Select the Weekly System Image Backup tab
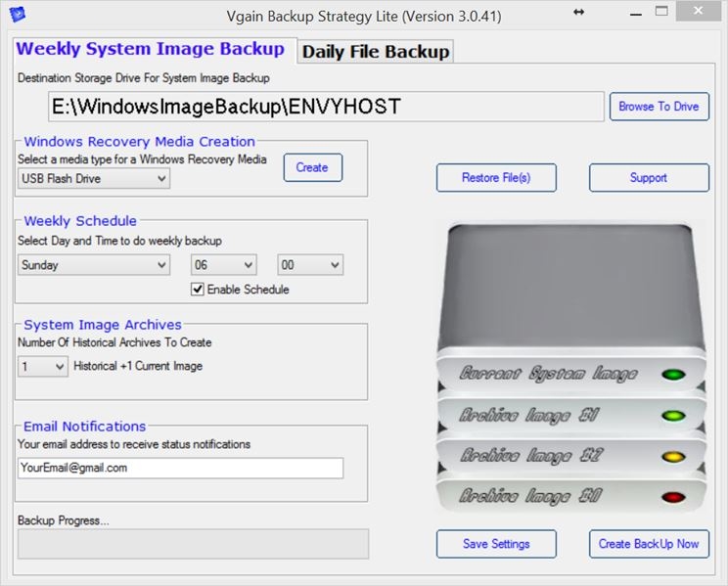728x586 pixels. [151, 49]
